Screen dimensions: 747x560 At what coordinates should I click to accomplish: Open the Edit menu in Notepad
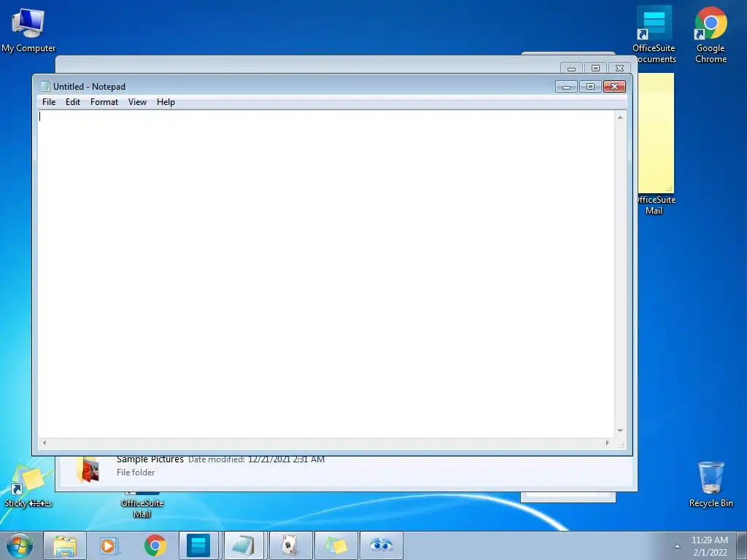(73, 102)
